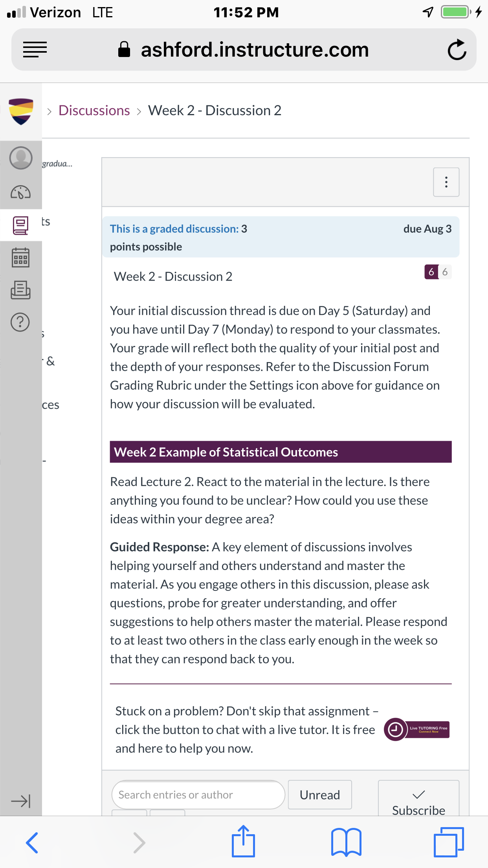The width and height of the screenshot is (488, 868).
Task: Tap the Safari share icon
Action: pos(244,841)
